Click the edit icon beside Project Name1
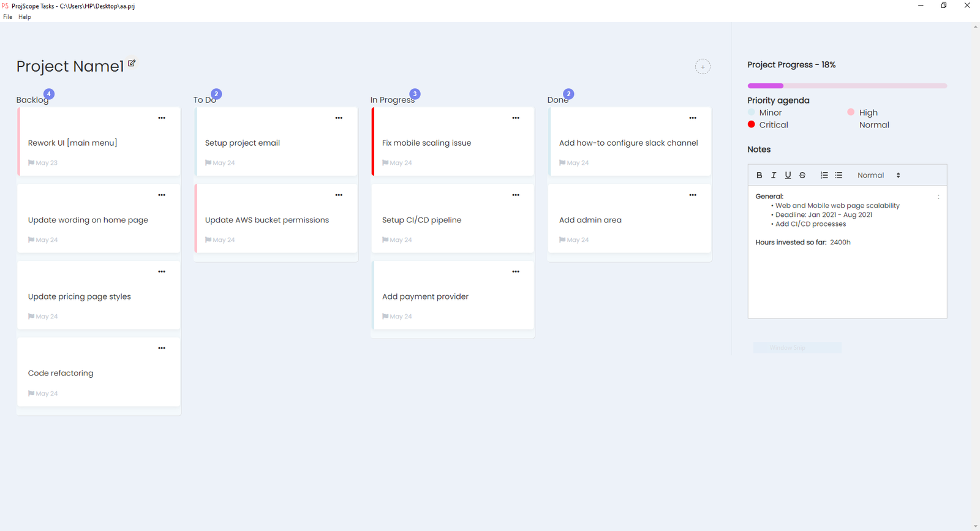The image size is (980, 531). pos(132,63)
